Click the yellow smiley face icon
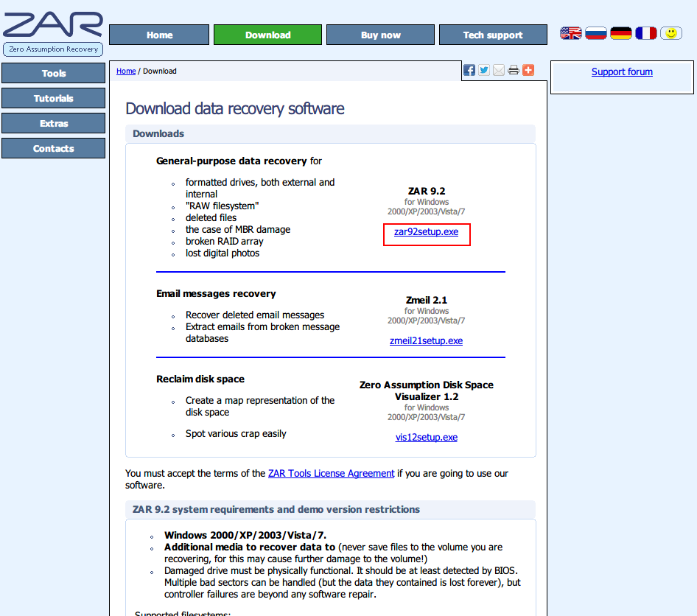697x616 pixels. [x=670, y=33]
